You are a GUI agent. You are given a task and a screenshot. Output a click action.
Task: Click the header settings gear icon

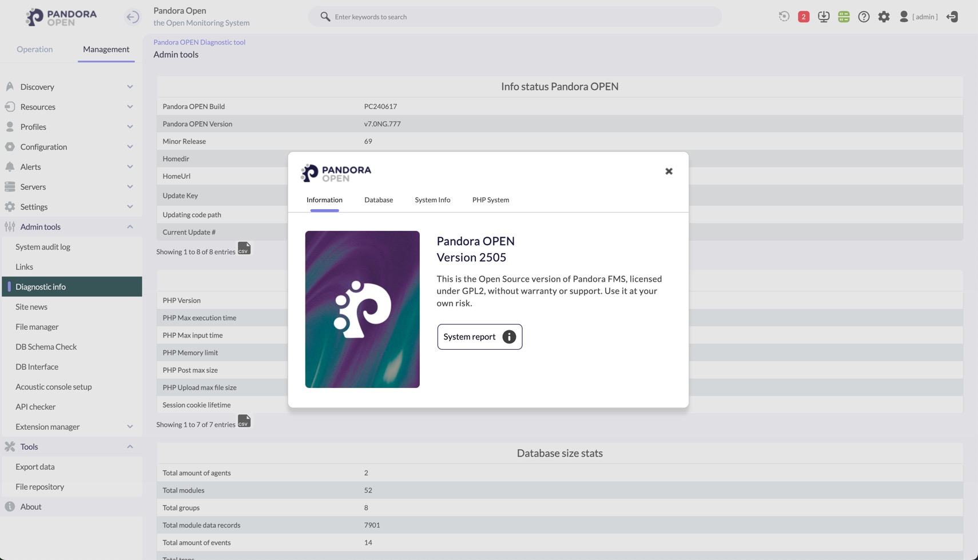click(884, 17)
